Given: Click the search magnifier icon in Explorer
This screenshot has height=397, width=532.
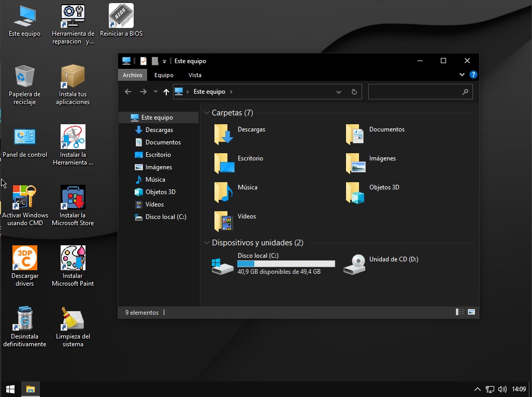Looking at the screenshot, I should (465, 92).
